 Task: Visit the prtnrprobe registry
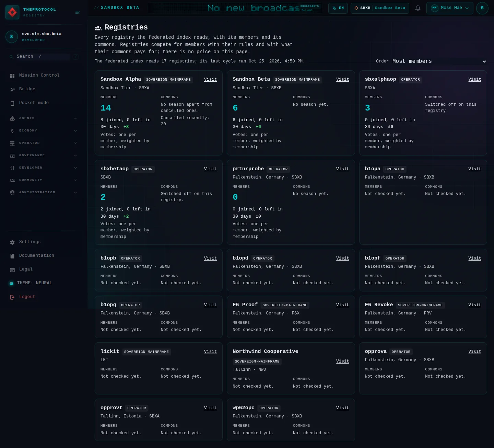(x=342, y=169)
